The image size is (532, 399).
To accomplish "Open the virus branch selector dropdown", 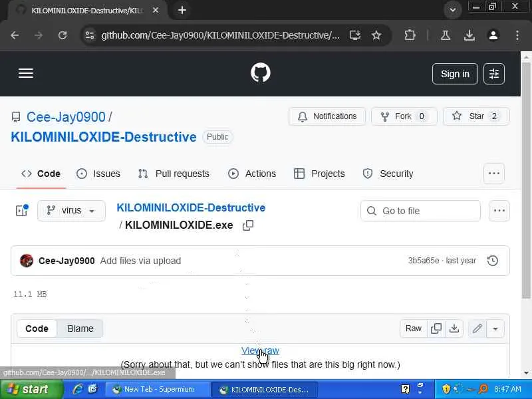I will click(x=71, y=211).
